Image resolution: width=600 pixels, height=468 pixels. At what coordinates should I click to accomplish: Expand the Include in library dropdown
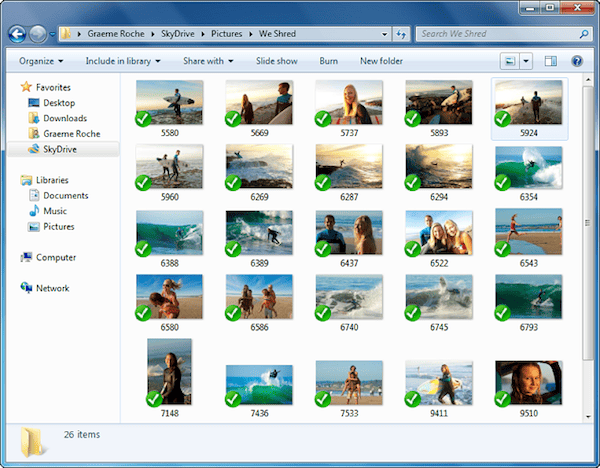tap(123, 61)
